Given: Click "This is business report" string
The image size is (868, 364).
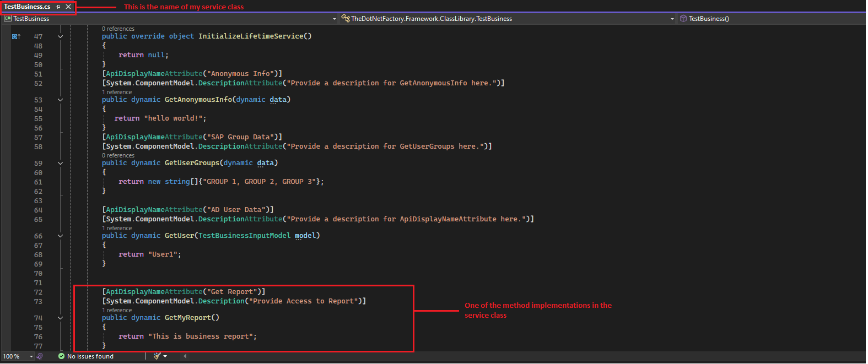Looking at the screenshot, I should [x=201, y=336].
